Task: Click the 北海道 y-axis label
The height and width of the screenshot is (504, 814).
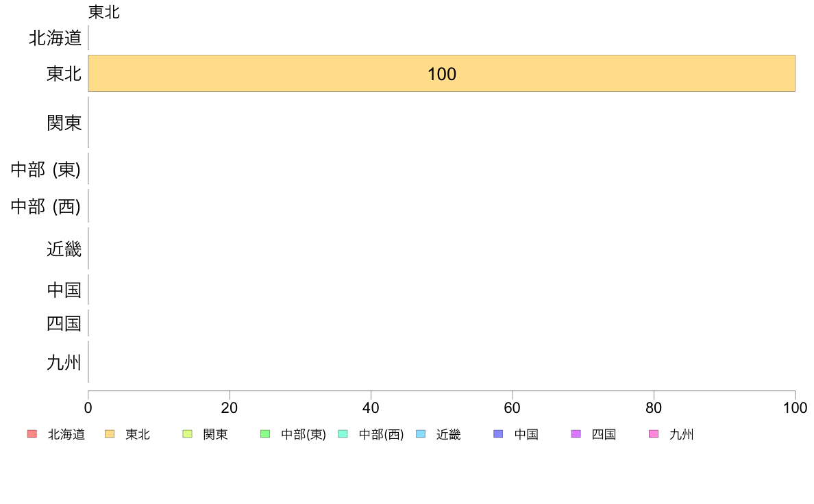Action: coord(55,38)
